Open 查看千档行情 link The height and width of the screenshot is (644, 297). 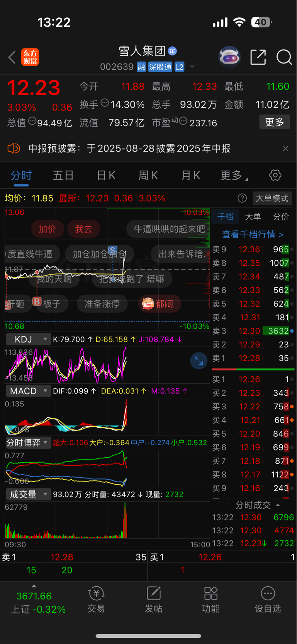[x=253, y=234]
